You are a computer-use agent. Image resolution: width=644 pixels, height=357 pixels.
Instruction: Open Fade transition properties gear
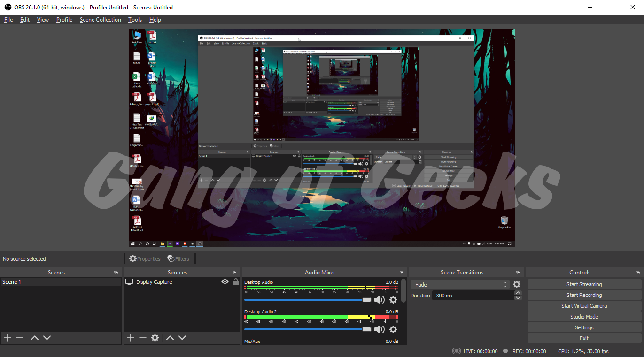pyautogui.click(x=517, y=284)
